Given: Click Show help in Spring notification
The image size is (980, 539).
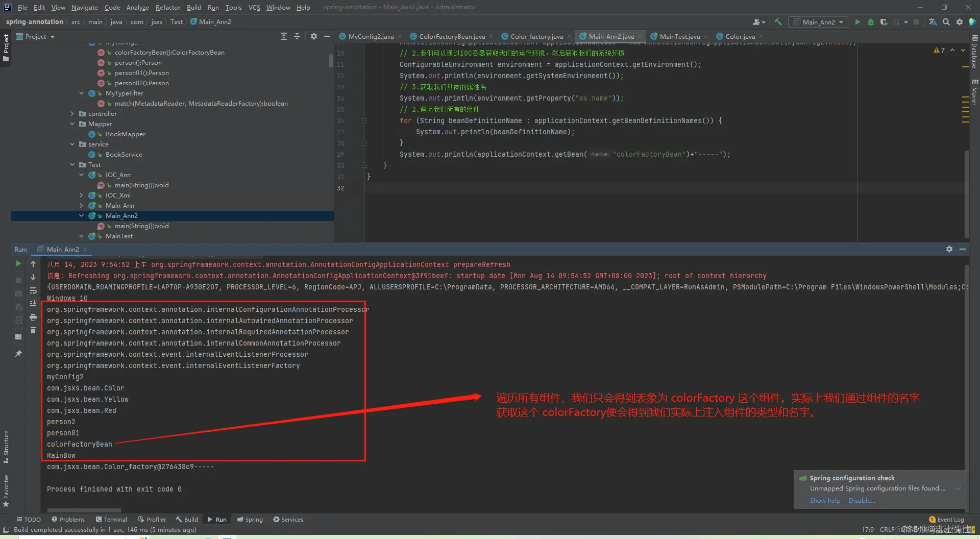Looking at the screenshot, I should coord(825,501).
